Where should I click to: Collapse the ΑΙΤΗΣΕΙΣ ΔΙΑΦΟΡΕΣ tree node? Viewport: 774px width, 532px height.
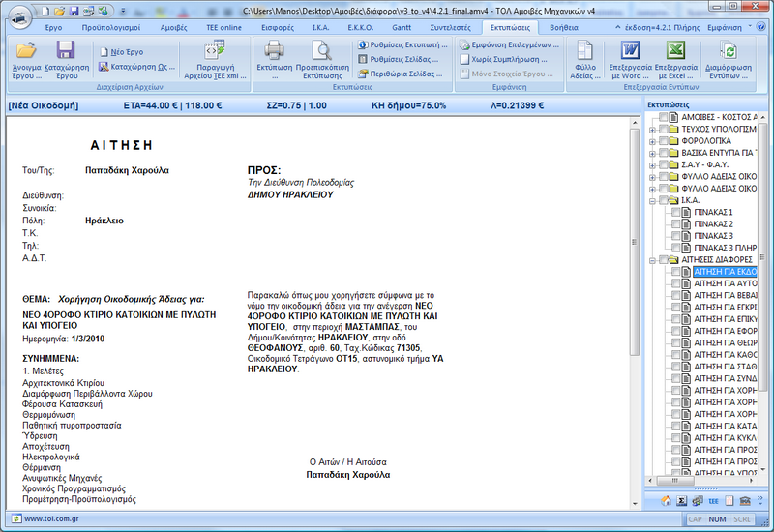coord(652,260)
